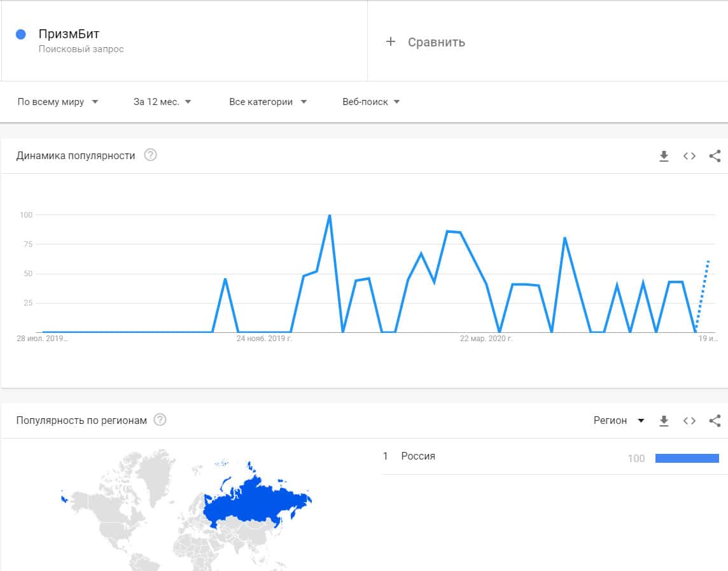The height and width of the screenshot is (571, 728).
Task: Share the regional popularity section
Action: pos(715,421)
